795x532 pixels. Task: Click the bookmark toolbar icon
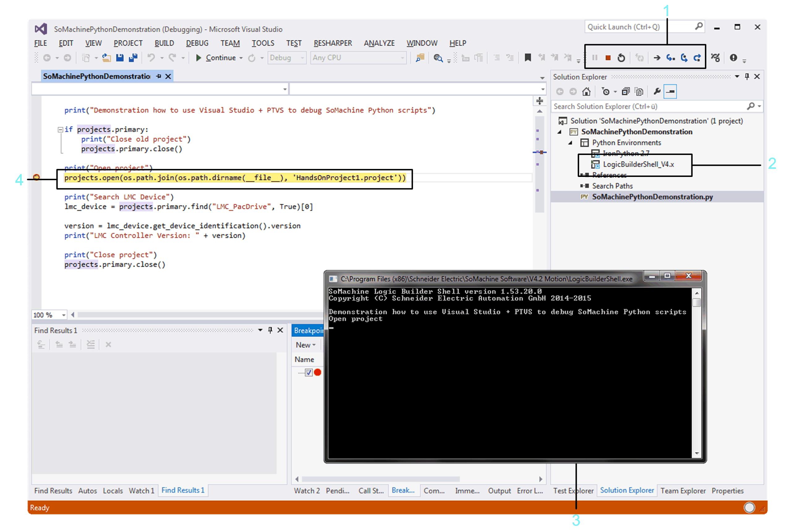click(x=528, y=58)
